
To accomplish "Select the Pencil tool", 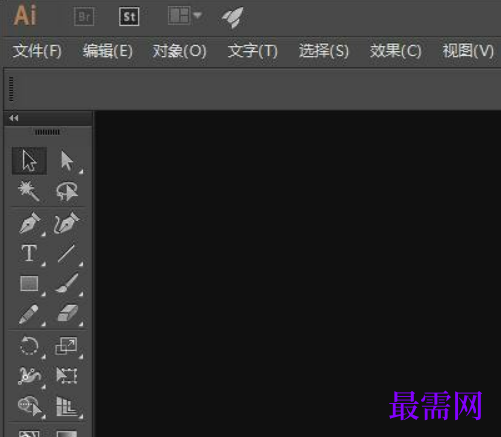I will click(29, 314).
